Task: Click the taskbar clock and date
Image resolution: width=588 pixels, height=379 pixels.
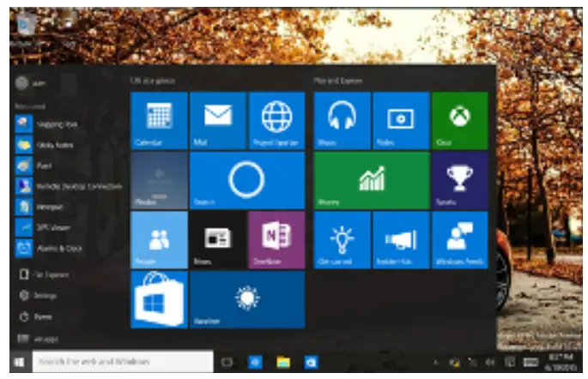Action: [561, 362]
